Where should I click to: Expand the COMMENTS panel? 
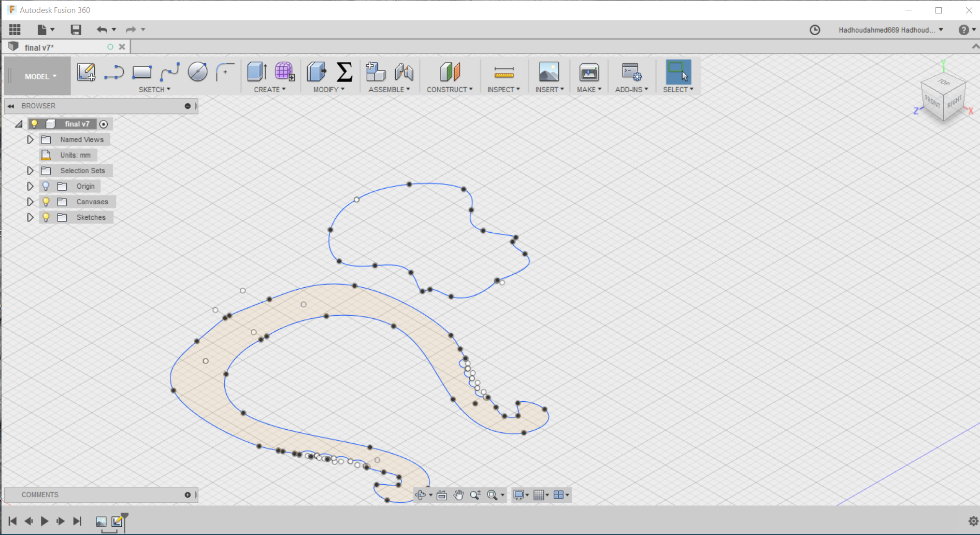click(188, 495)
